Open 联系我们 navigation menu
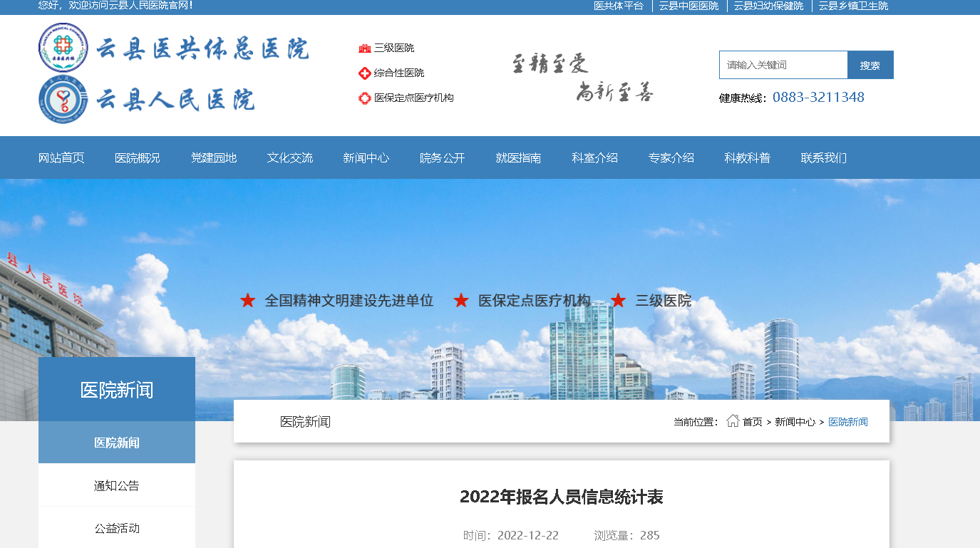 (x=824, y=157)
